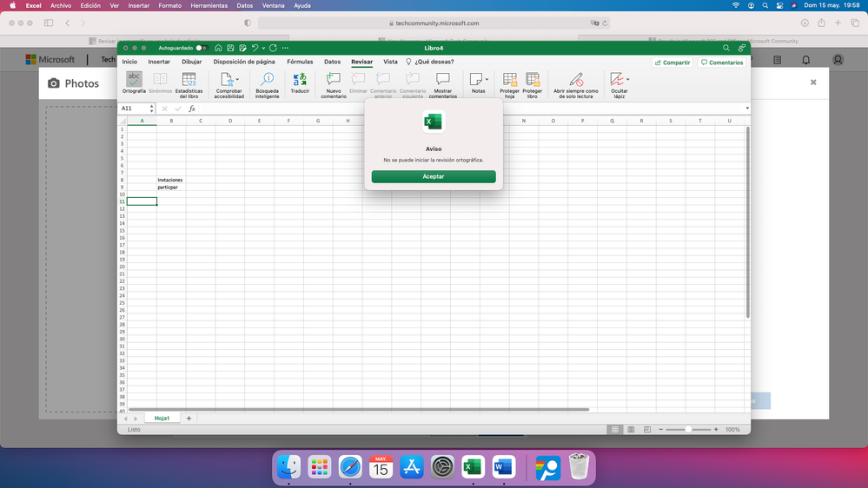This screenshot has height=488, width=868.
Task: Expand the formula bar chevron
Action: pos(746,109)
